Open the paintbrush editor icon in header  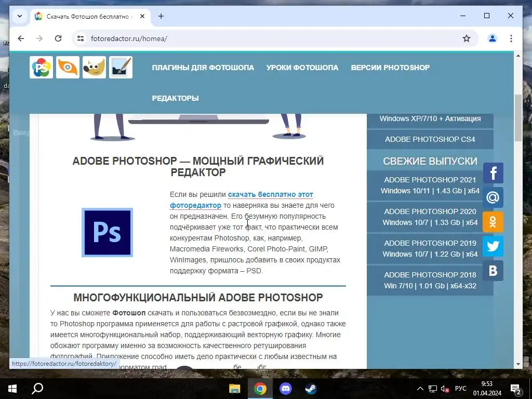click(121, 67)
